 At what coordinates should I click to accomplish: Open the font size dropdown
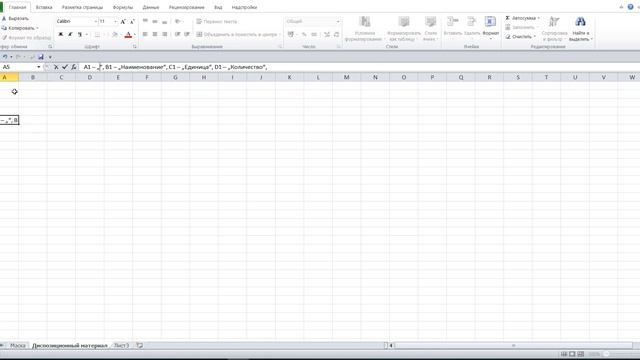click(116, 21)
